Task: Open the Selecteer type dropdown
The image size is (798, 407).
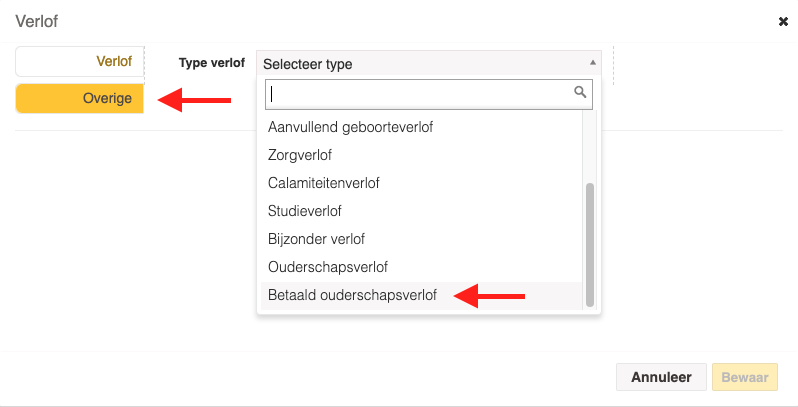Action: [429, 64]
